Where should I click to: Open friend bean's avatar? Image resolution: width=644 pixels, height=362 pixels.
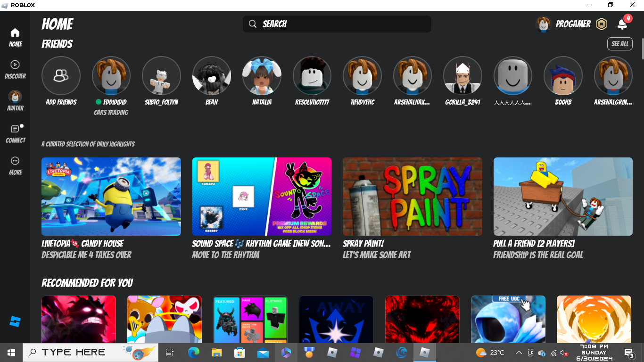tap(212, 76)
